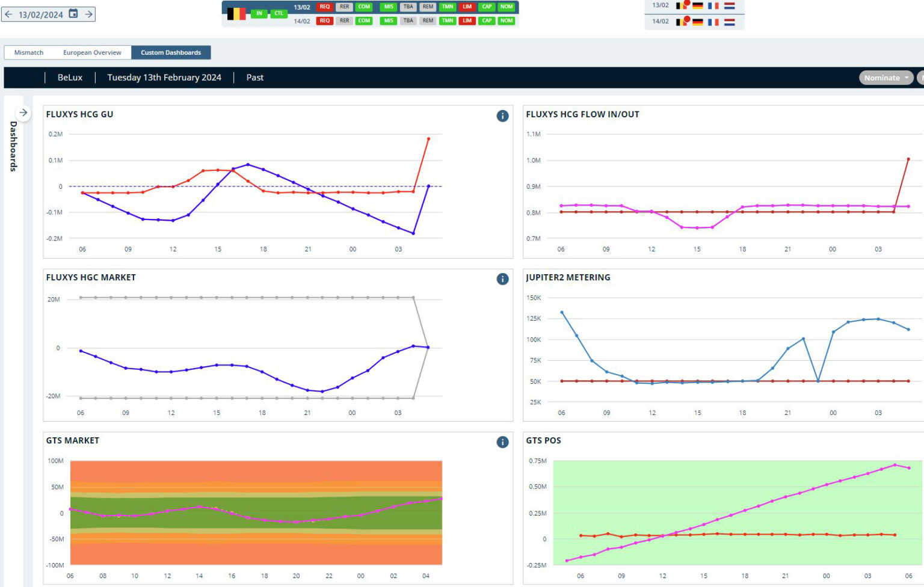Open the Nominate dropdown
924x587 pixels.
coord(885,78)
